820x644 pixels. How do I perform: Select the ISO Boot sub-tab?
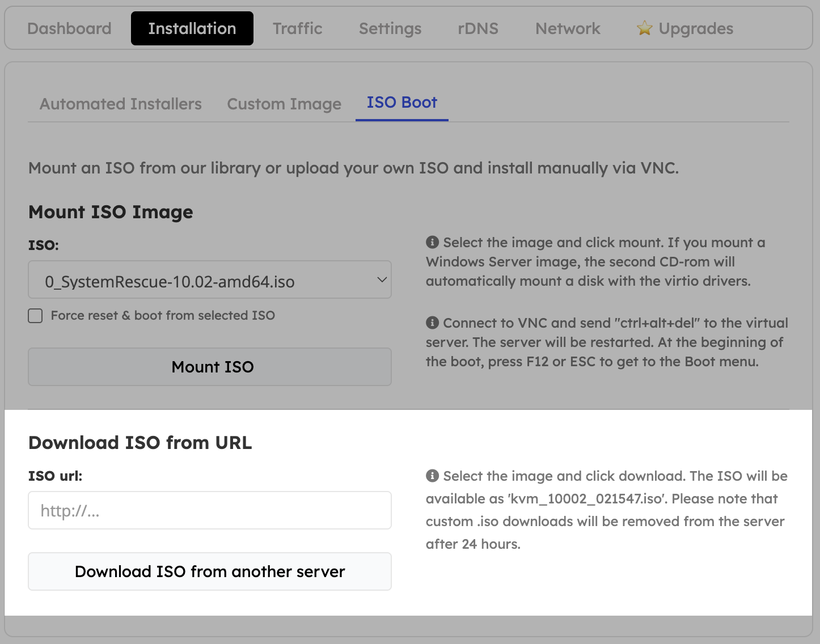coord(401,103)
